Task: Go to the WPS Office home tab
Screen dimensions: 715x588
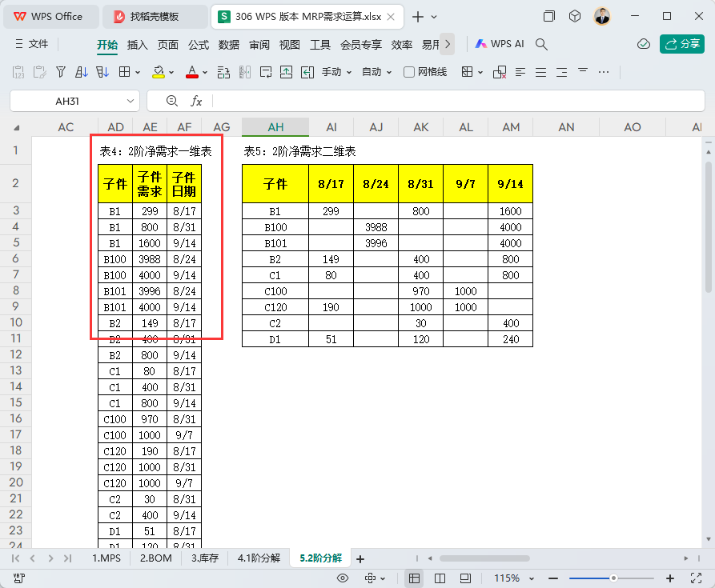Action: (x=50, y=17)
